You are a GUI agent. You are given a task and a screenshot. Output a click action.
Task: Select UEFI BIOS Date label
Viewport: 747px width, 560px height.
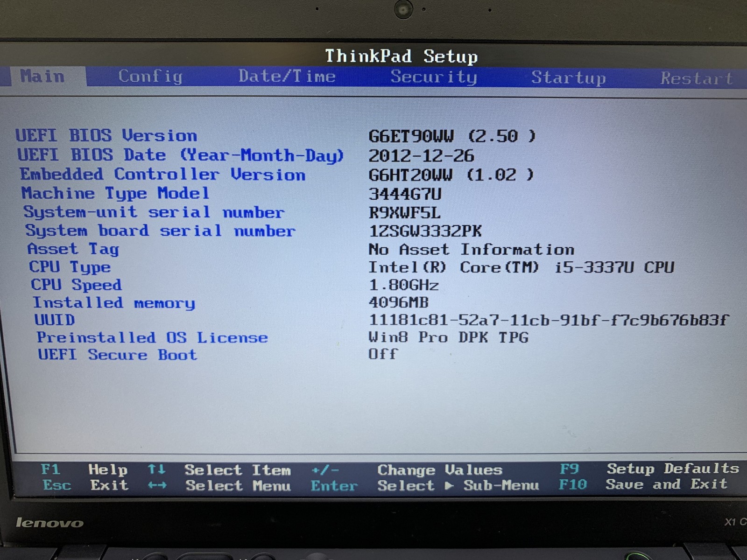(x=180, y=155)
